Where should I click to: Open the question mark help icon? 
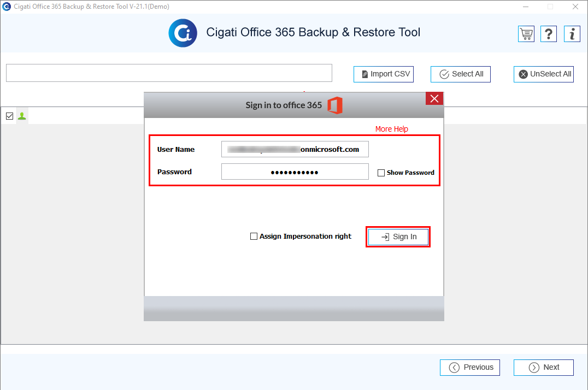549,34
